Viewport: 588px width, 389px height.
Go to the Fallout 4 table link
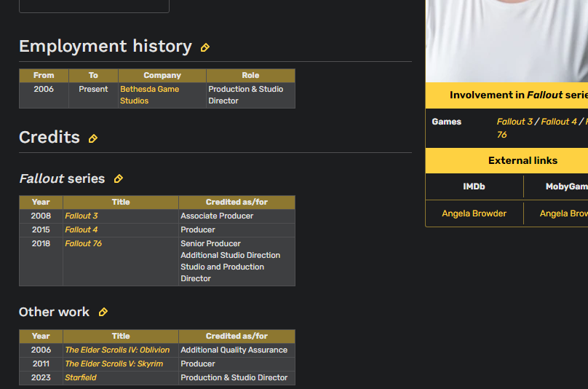[x=81, y=229]
